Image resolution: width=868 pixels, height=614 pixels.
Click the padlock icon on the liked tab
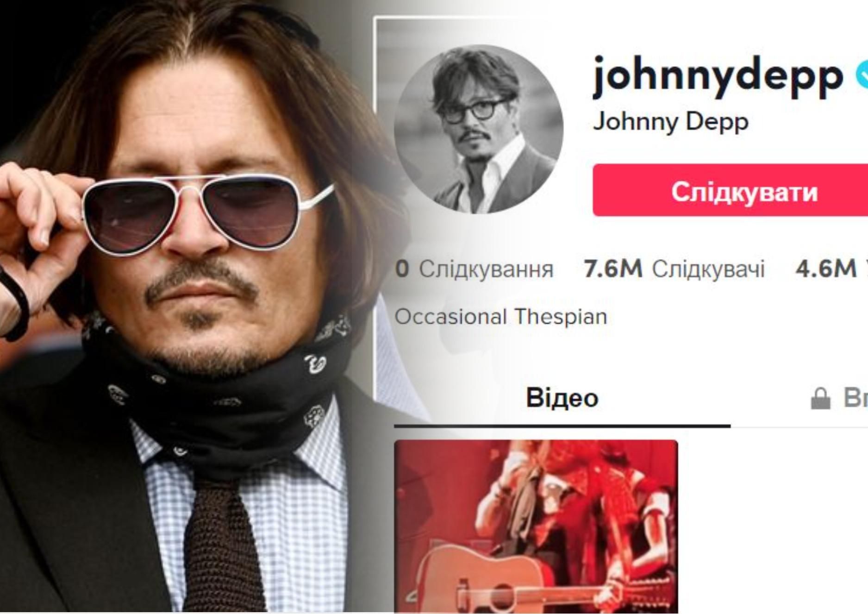tap(820, 399)
